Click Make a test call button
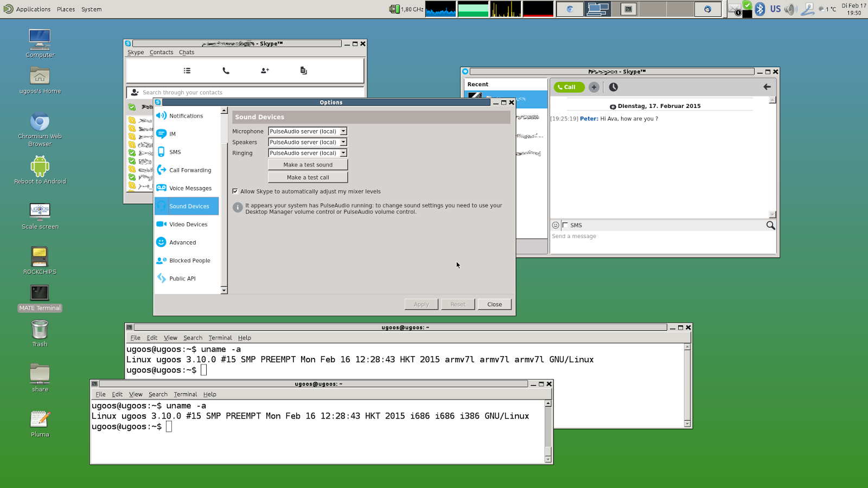The height and width of the screenshot is (488, 868). [x=308, y=177]
